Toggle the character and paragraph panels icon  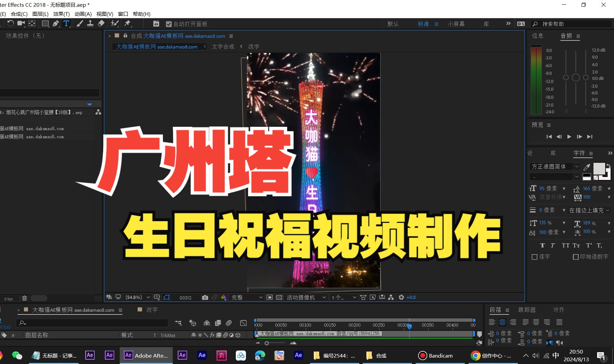click(156, 24)
